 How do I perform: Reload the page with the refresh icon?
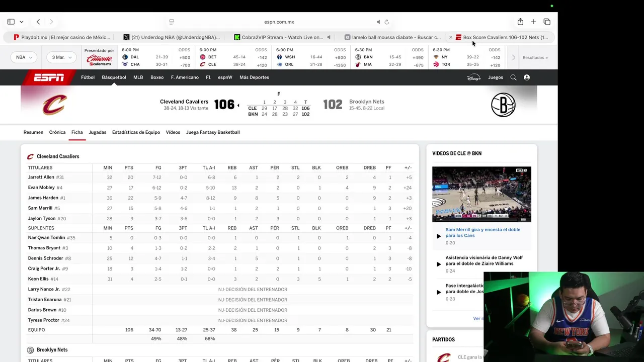pos(387,22)
